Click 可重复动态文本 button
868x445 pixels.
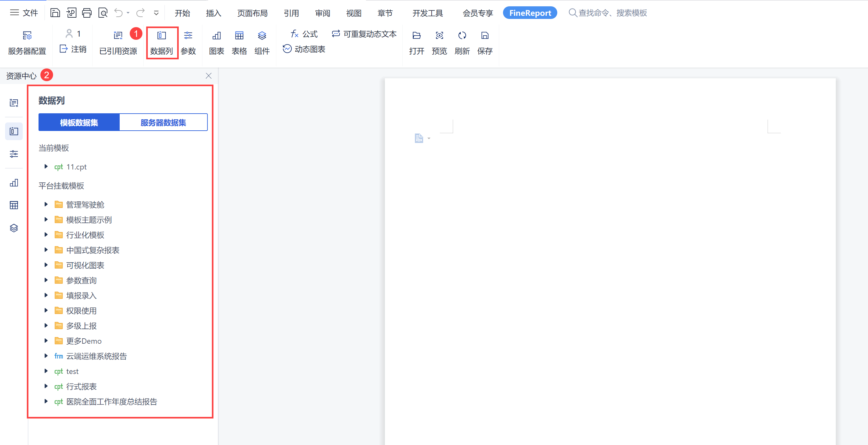(364, 34)
